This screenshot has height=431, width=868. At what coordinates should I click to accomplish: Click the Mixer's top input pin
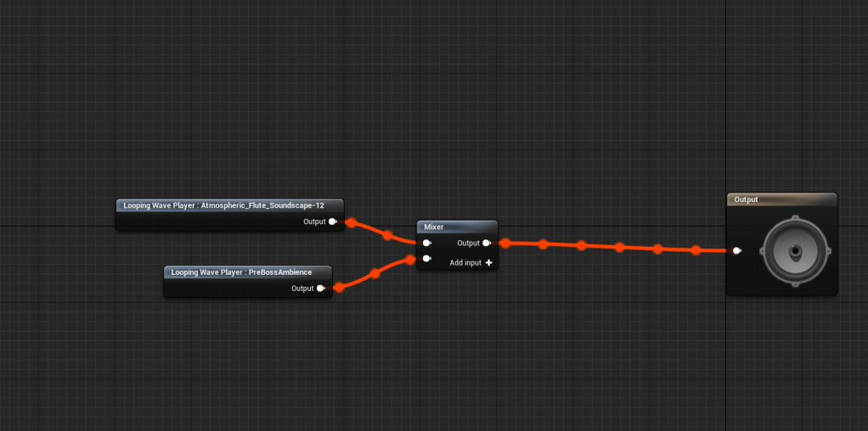(427, 243)
